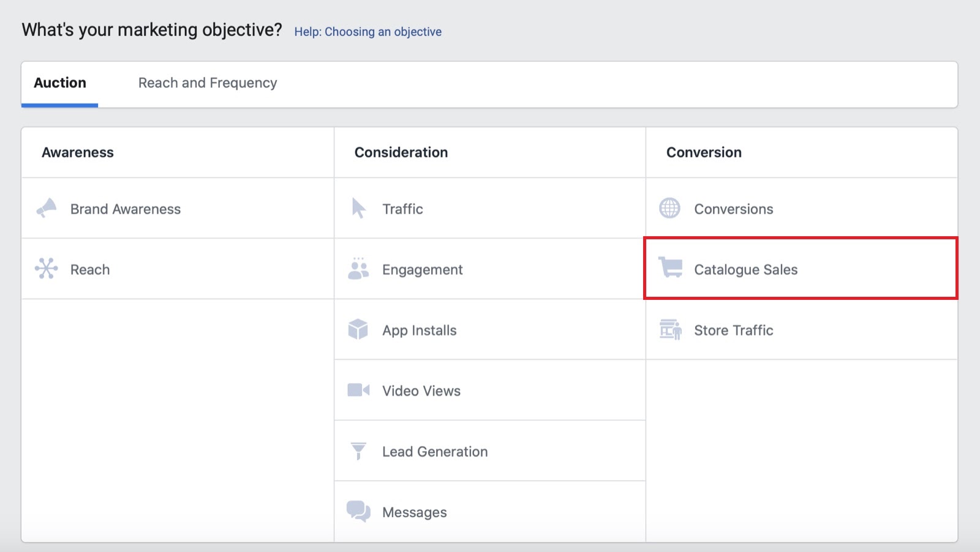Screen dimensions: 980x552
Task: Switch to the Auction tab
Action: pyautogui.click(x=59, y=83)
